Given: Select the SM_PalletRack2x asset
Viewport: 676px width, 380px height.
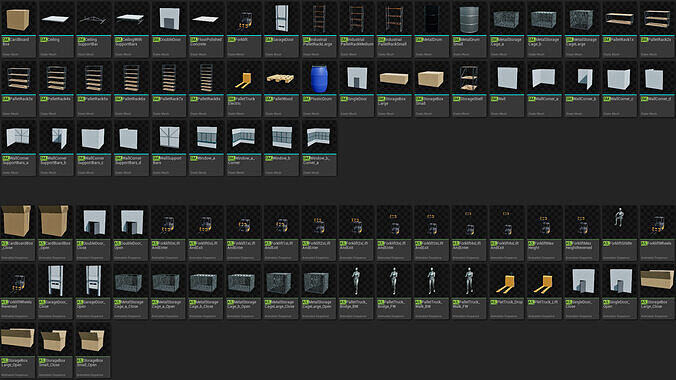Looking at the screenshot, I should tap(657, 29).
